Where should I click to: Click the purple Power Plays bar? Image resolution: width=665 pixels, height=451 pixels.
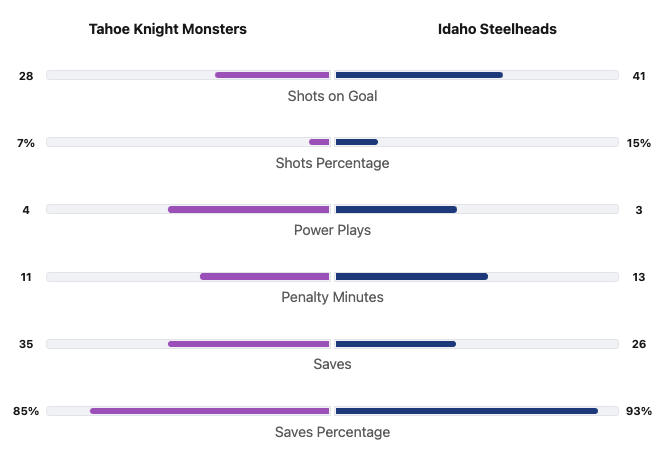click(248, 209)
